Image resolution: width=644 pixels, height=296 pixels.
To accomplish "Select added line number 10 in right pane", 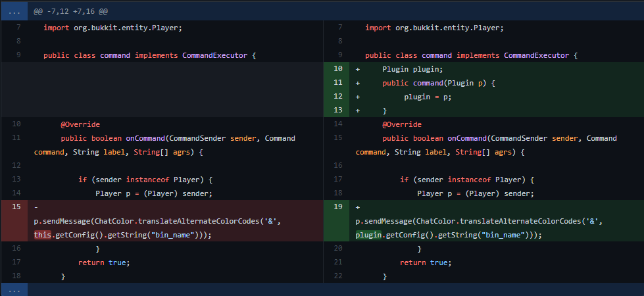I will click(338, 69).
